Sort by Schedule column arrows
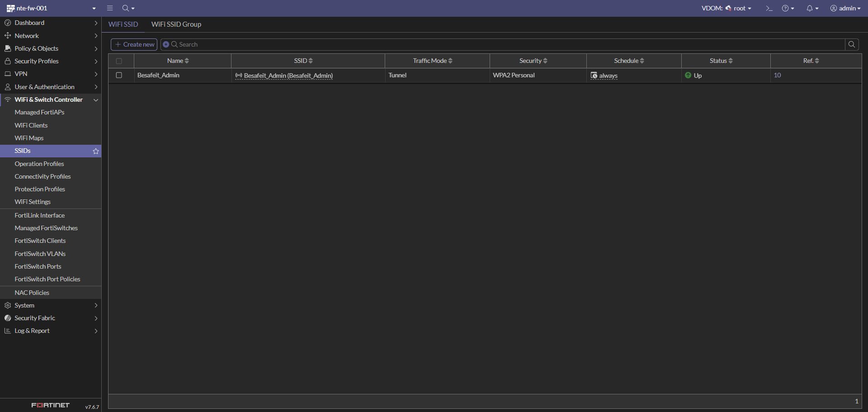Screen dimensions: 868x412 [x=642, y=61]
